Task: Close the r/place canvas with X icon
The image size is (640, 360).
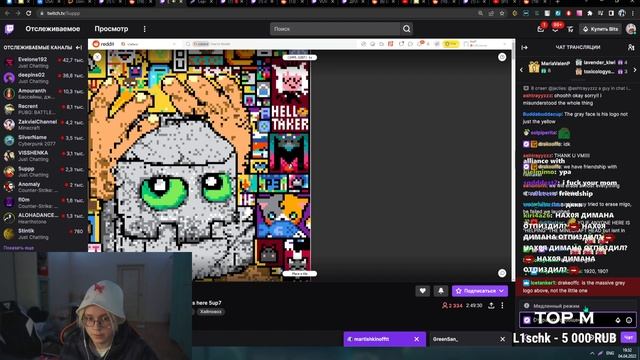Action: tap(97, 57)
